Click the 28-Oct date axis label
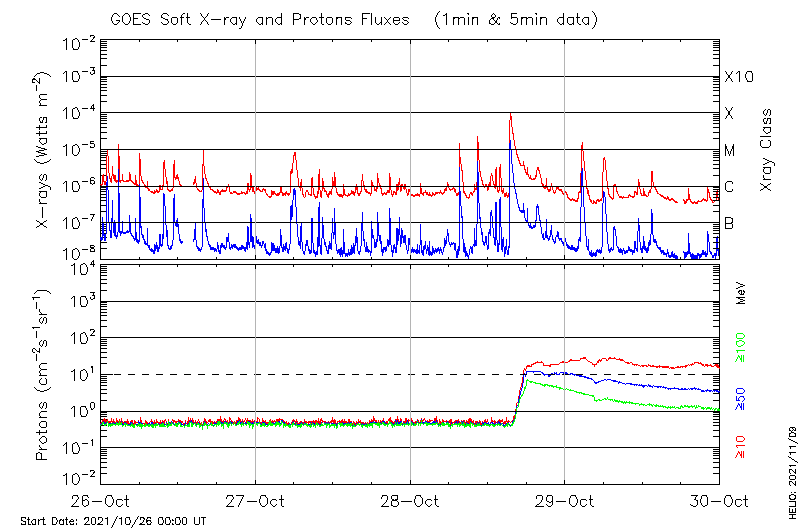800x530 pixels. 409,501
